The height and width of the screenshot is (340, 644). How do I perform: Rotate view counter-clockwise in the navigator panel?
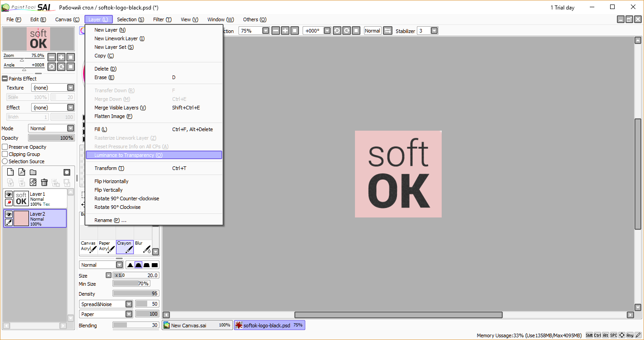point(51,67)
